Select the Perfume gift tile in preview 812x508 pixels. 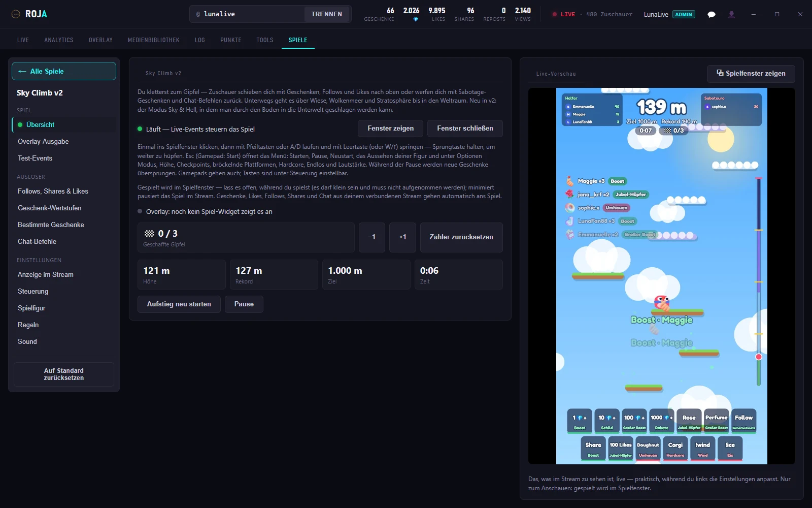pos(716,421)
